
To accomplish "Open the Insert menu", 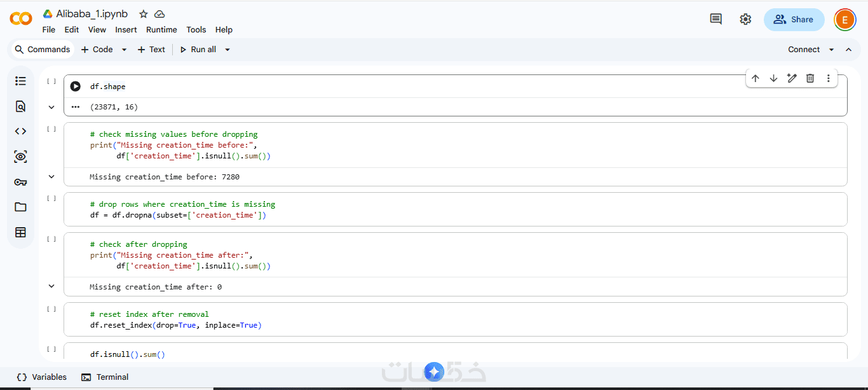I will click(126, 30).
